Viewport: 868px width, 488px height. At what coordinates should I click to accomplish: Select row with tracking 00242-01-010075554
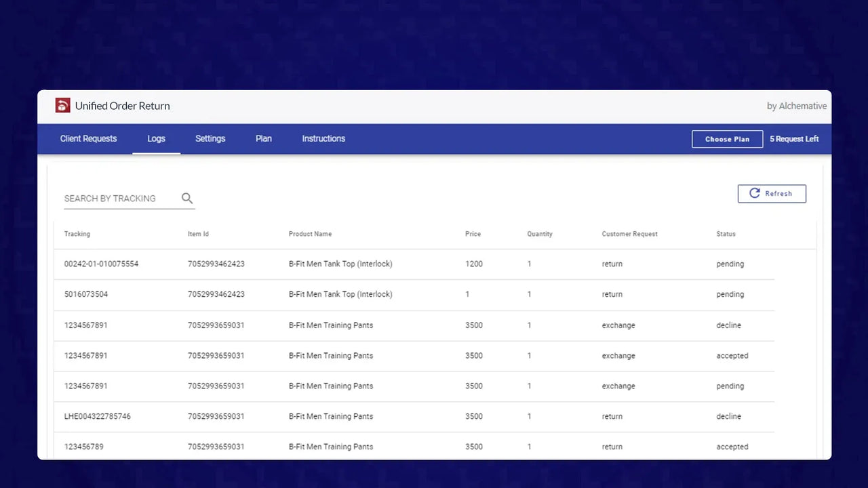[101, 264]
